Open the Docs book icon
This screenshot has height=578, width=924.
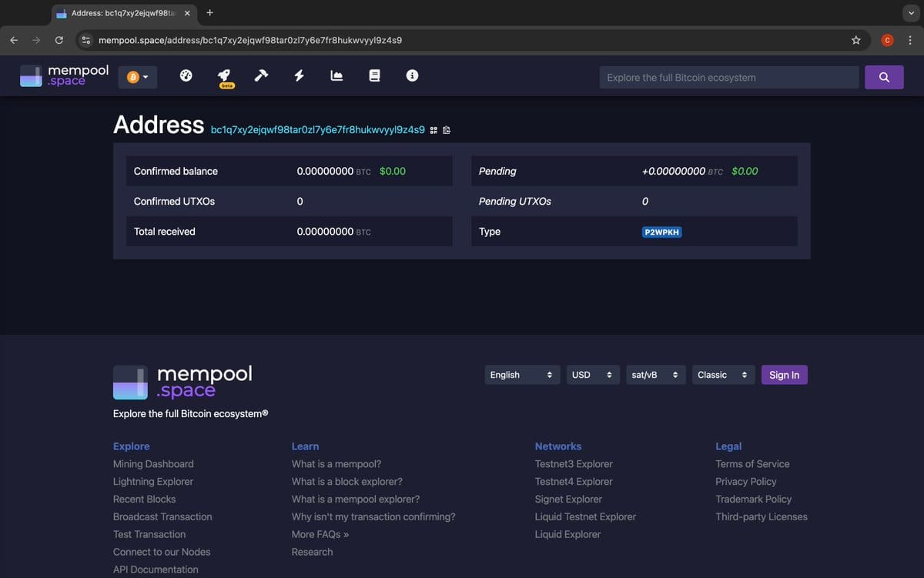pos(375,75)
